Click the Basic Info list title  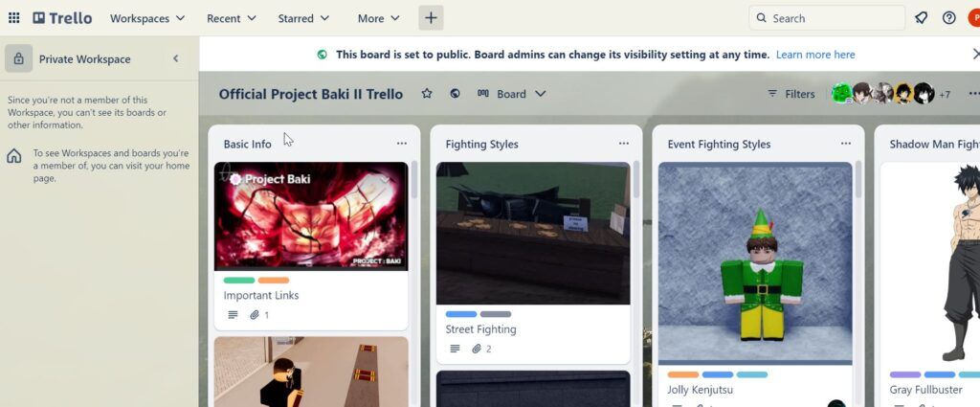(x=248, y=144)
